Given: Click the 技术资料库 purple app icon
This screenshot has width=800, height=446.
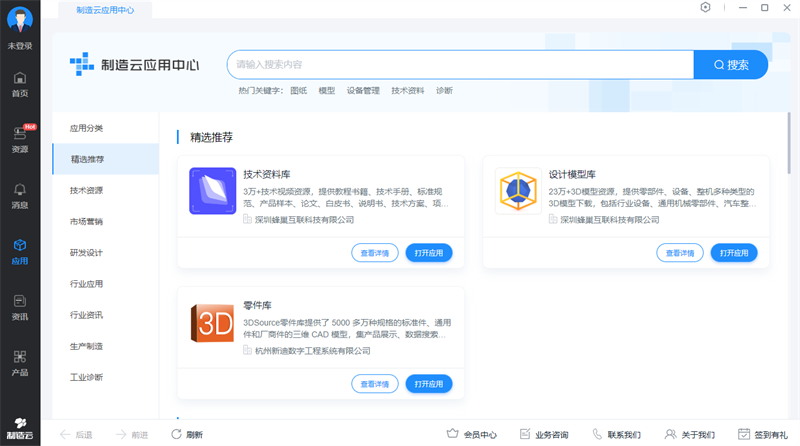Looking at the screenshot, I should coord(213,191).
